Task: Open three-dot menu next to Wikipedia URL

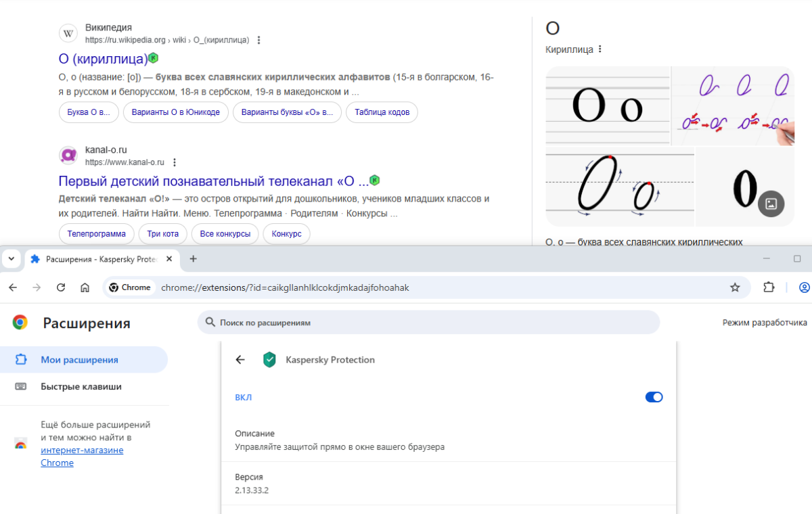Action: point(258,40)
